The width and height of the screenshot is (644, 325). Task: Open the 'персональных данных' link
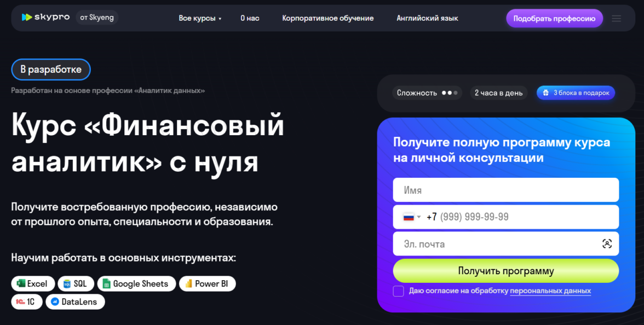[550, 291]
